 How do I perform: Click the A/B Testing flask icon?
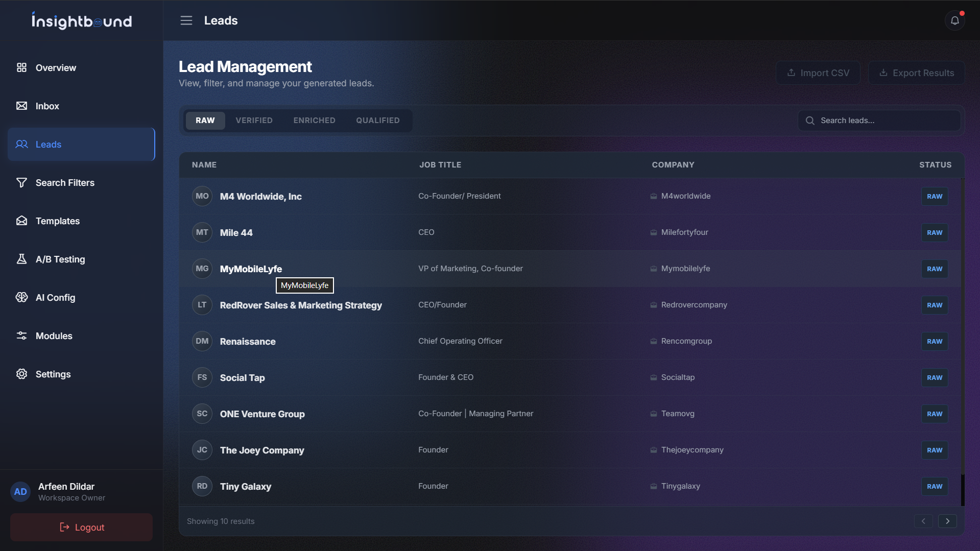coord(21,259)
